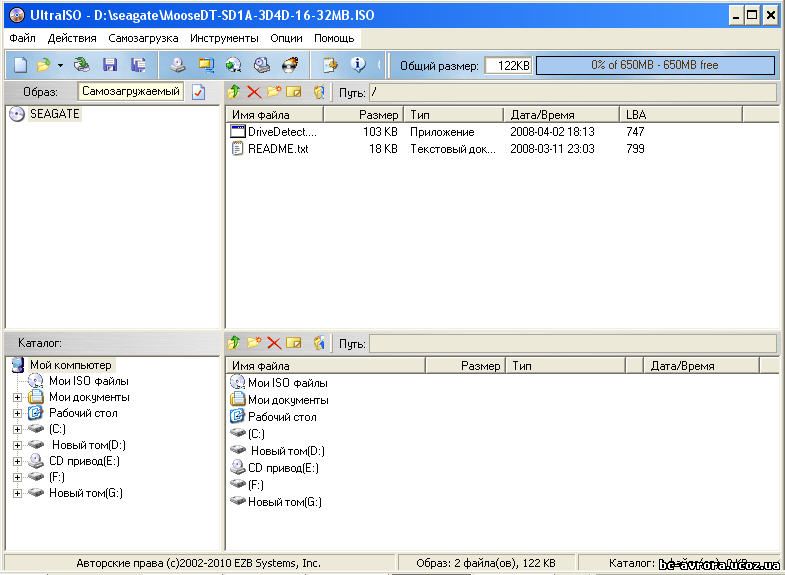Click the Compress ISO icon
The width and height of the screenshot is (785, 575).
[206, 65]
